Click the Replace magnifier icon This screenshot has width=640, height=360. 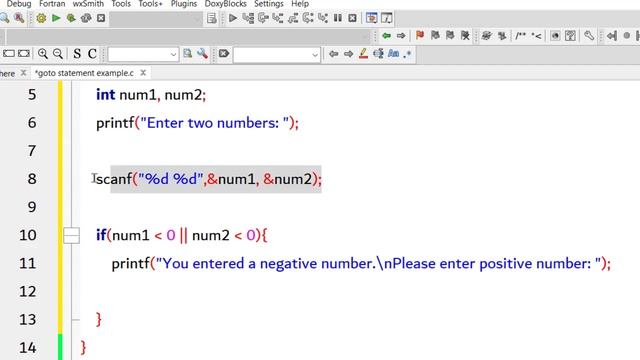pyautogui.click(x=19, y=18)
